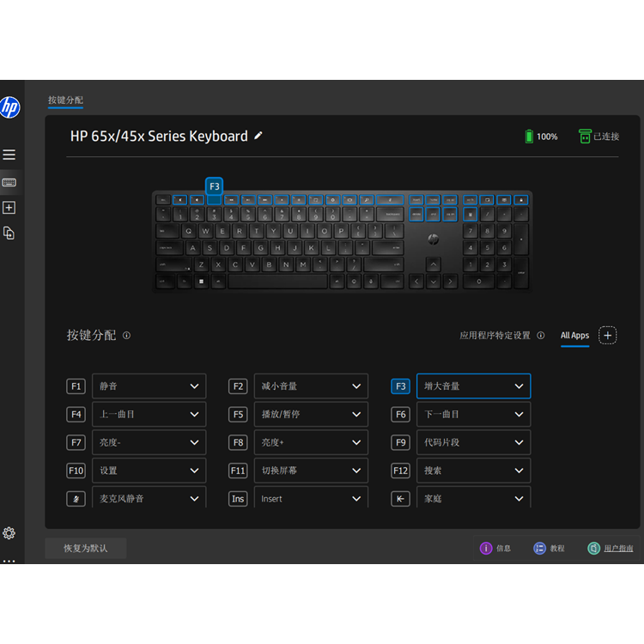The width and height of the screenshot is (644, 644).
Task: Open the hamburger menu in sidebar
Action: tap(9, 155)
